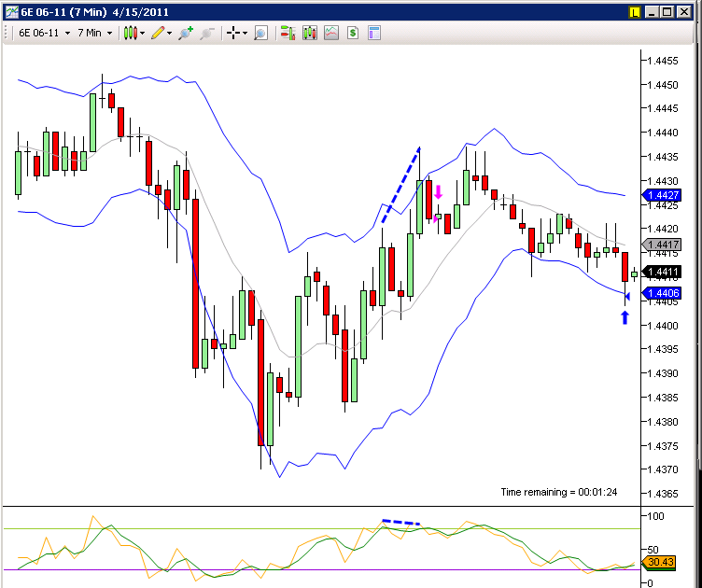Open the Data Series icon
The height and width of the screenshot is (588, 702).
pos(309,33)
